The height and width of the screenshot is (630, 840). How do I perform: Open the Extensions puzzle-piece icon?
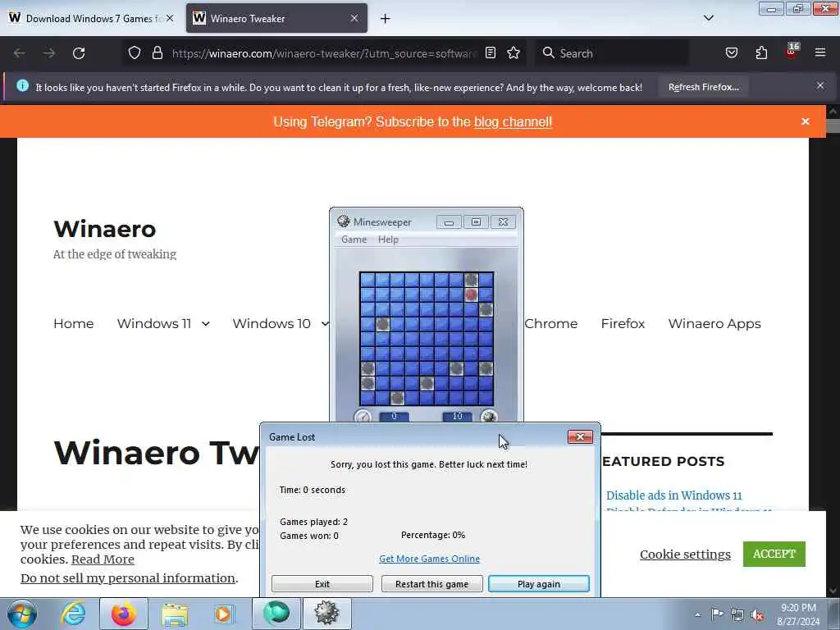click(761, 52)
